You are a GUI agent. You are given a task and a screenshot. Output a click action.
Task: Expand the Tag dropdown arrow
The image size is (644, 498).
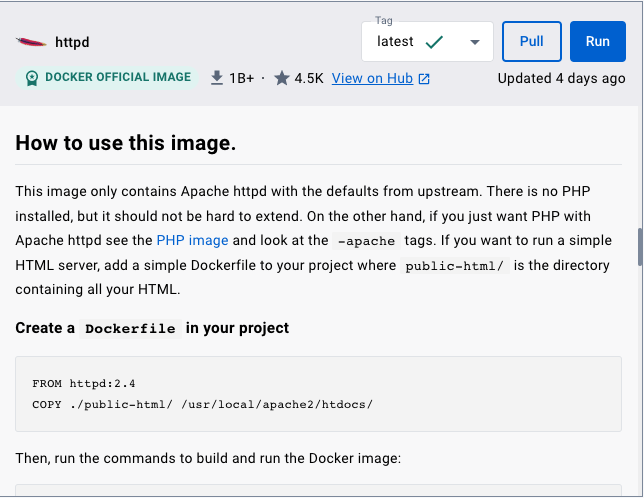(475, 42)
